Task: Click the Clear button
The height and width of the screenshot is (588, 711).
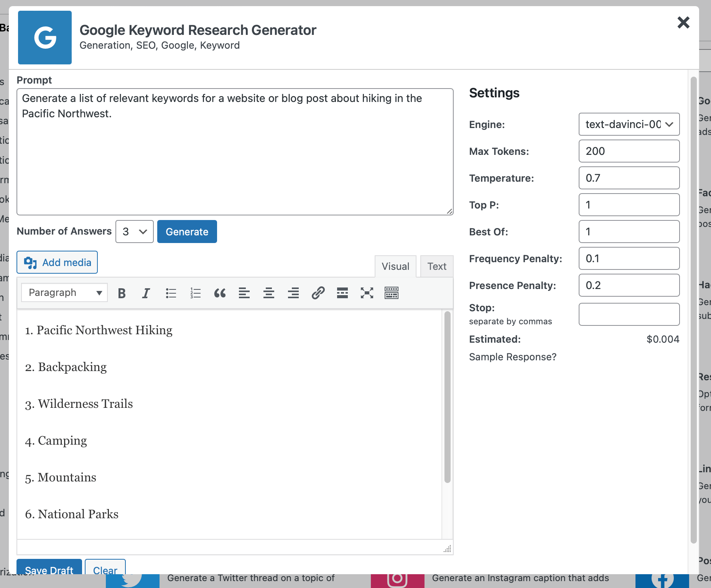Action: (105, 567)
